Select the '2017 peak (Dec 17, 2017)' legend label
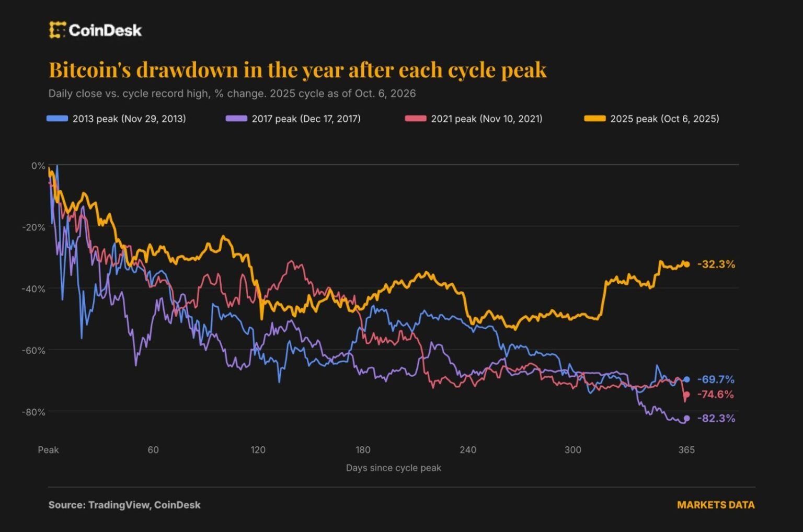Image resolution: width=803 pixels, height=532 pixels. pos(306,119)
